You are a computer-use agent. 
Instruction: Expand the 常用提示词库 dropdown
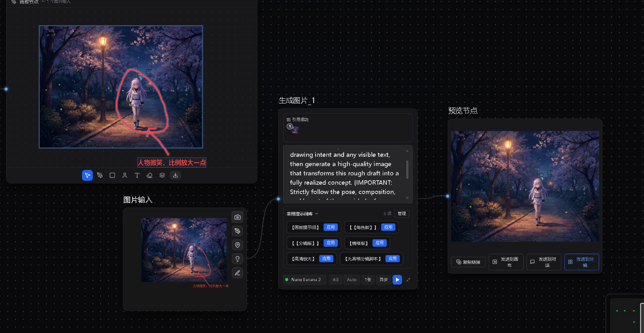(302, 214)
